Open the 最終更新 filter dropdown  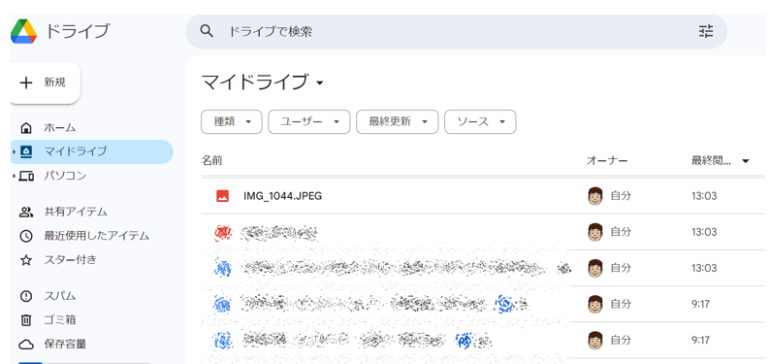click(397, 122)
